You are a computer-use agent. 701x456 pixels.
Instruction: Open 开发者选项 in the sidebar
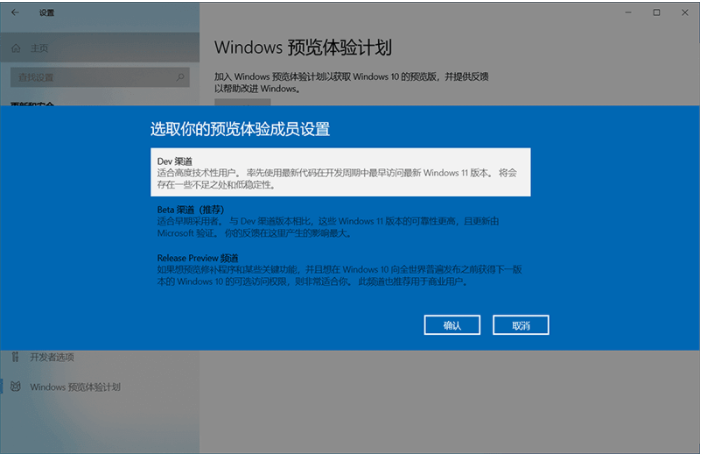pos(100,357)
